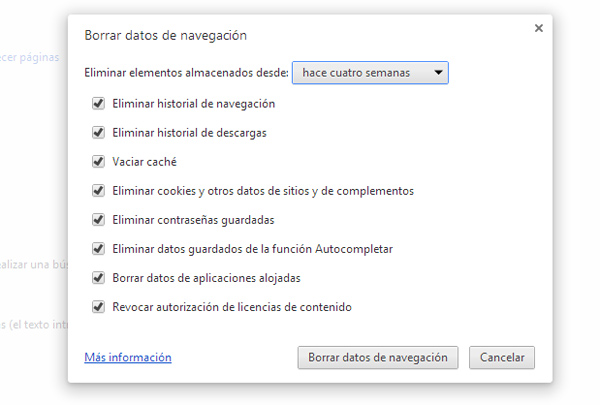This screenshot has height=405, width=600.
Task: Click the 'Eliminar contraseñas guardadas' label text
Action: [193, 219]
